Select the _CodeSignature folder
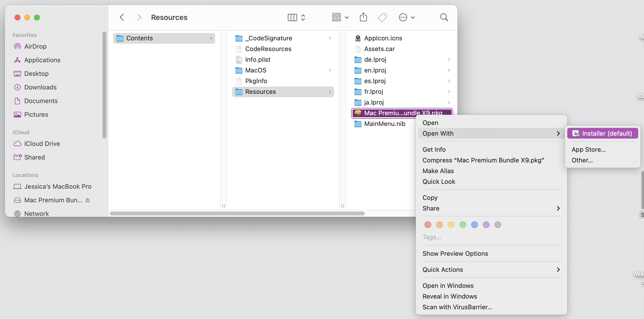Viewport: 644px width, 319px height. point(283,38)
